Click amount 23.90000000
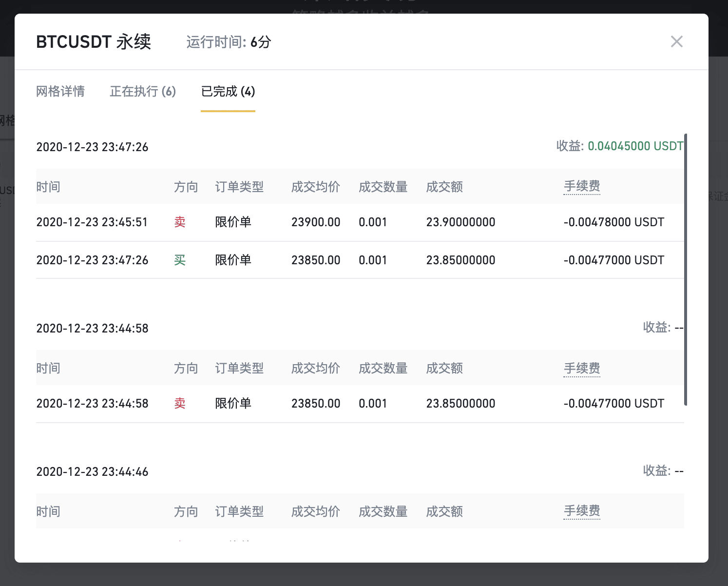The width and height of the screenshot is (728, 586). pyautogui.click(x=460, y=222)
